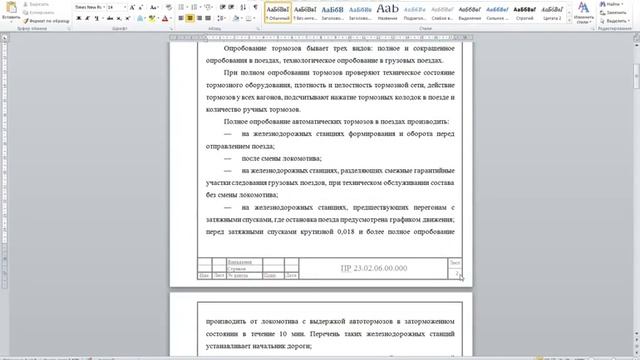Apply the Выделение style
Screen dimensions: 640x360
470,13
